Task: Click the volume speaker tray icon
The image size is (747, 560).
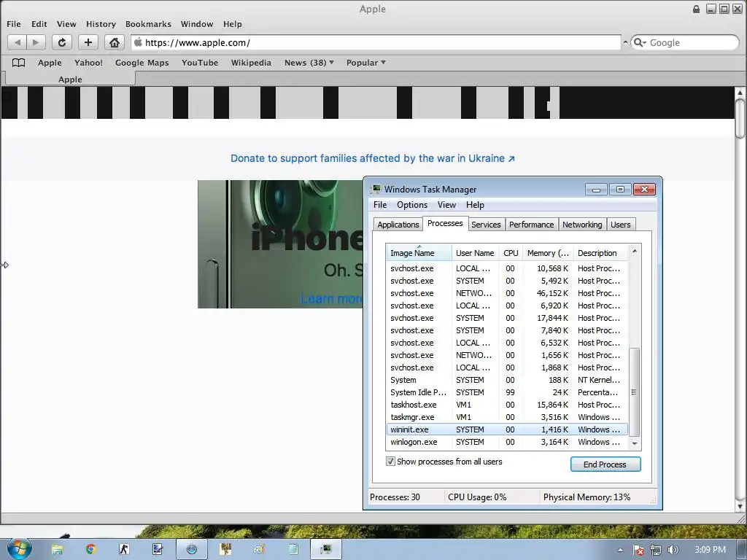Action: (x=673, y=550)
